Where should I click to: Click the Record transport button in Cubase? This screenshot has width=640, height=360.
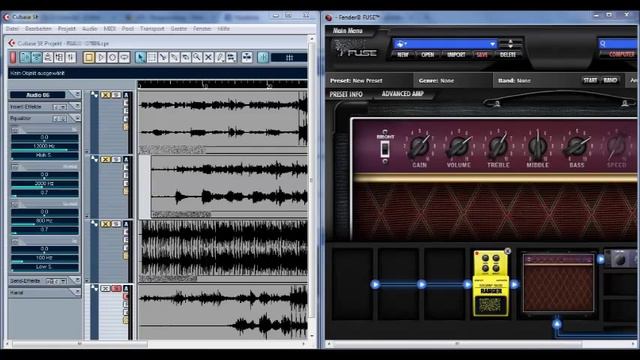[x=112, y=58]
